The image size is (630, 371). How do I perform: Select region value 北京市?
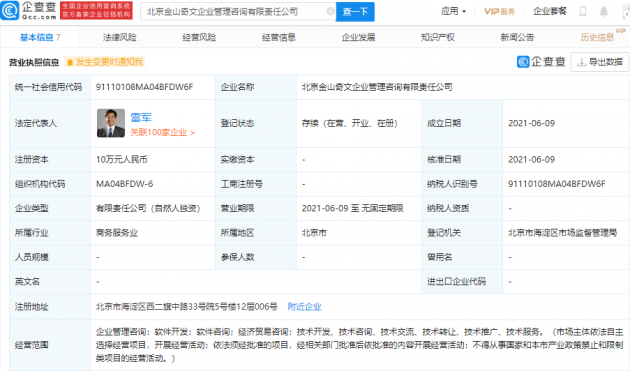pyautogui.click(x=314, y=233)
